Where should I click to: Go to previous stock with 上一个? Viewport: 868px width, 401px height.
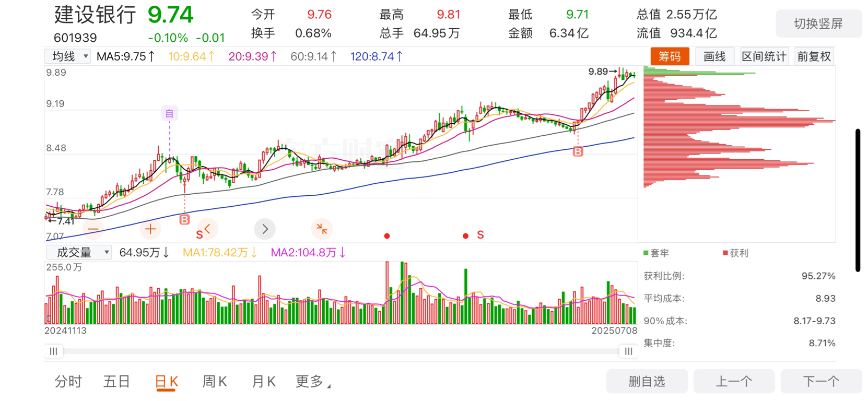tap(734, 381)
